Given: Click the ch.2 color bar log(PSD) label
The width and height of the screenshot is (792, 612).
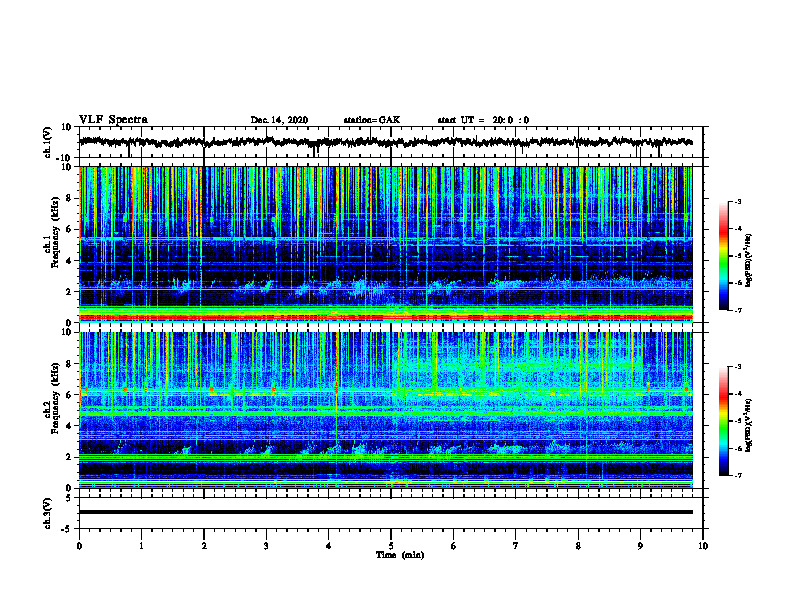Looking at the screenshot, I should [749, 425].
